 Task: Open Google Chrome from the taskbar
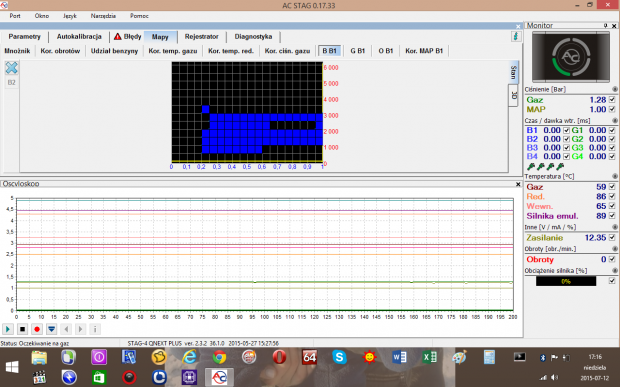(219, 357)
